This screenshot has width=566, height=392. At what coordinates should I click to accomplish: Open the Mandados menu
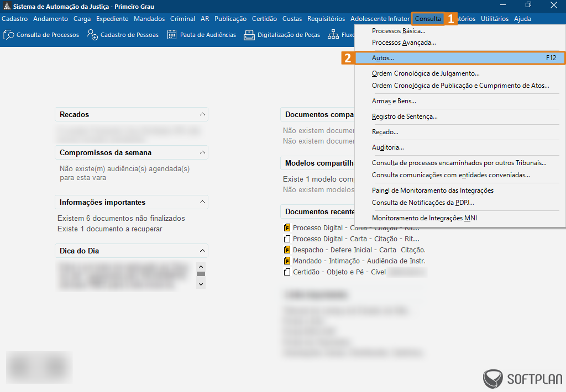point(149,19)
